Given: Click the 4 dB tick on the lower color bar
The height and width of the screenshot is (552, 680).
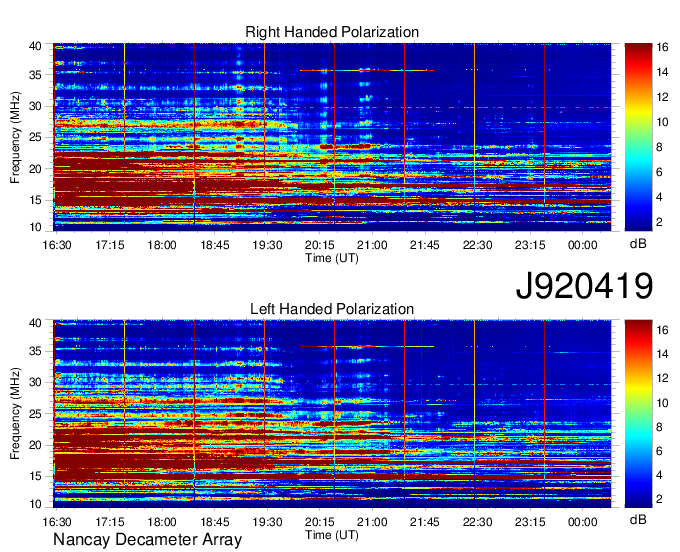Looking at the screenshot, I should (x=659, y=475).
